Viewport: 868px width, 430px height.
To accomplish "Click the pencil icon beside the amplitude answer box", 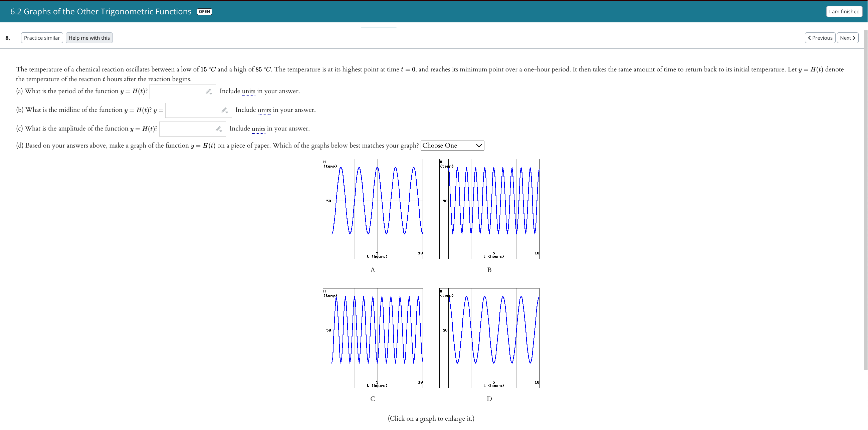I will tap(218, 128).
